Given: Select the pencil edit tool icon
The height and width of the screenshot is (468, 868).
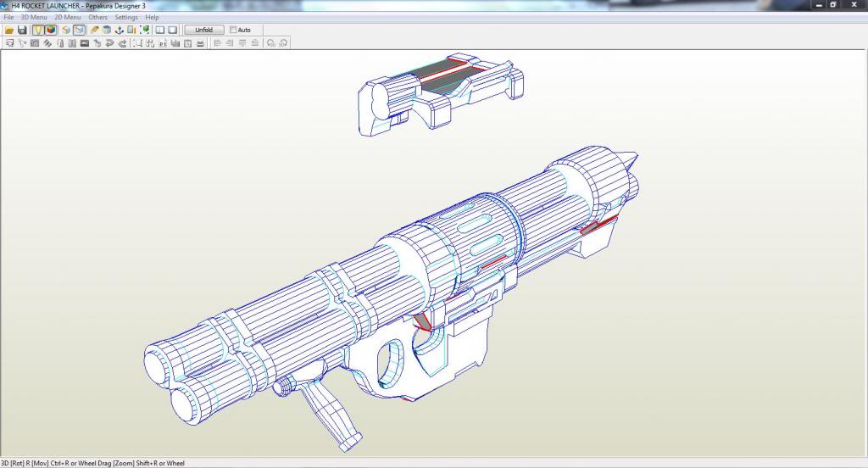Looking at the screenshot, I should pyautogui.click(x=95, y=30).
